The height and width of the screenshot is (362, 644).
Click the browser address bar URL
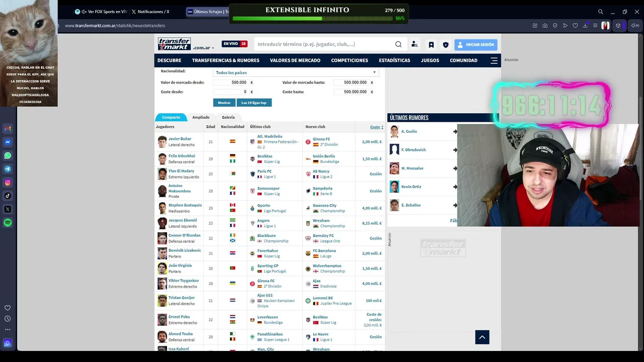click(115, 26)
